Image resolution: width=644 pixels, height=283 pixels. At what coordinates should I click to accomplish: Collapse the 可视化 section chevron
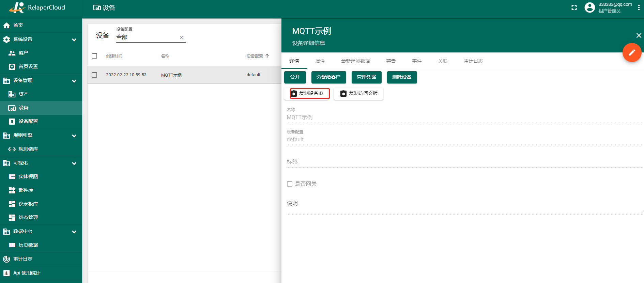[74, 163]
